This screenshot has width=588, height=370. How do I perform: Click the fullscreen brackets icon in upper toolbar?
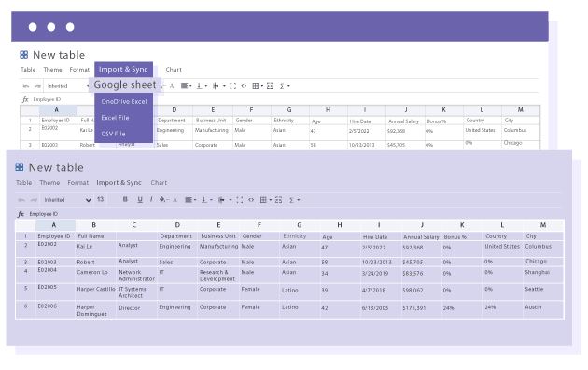tap(233, 86)
